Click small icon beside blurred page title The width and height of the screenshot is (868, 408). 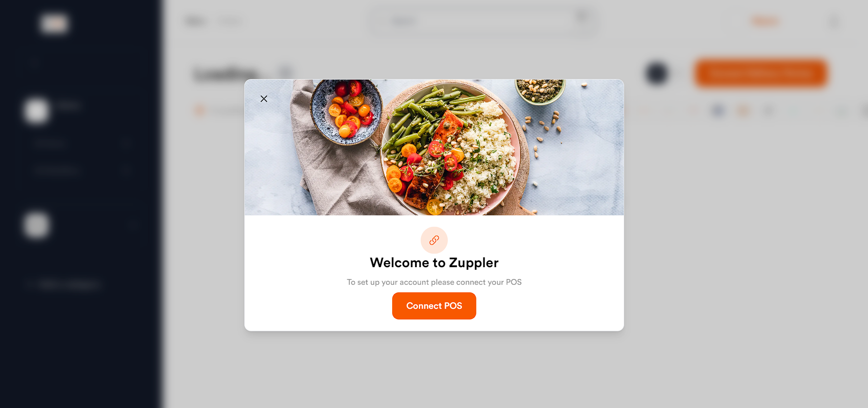coord(285,72)
